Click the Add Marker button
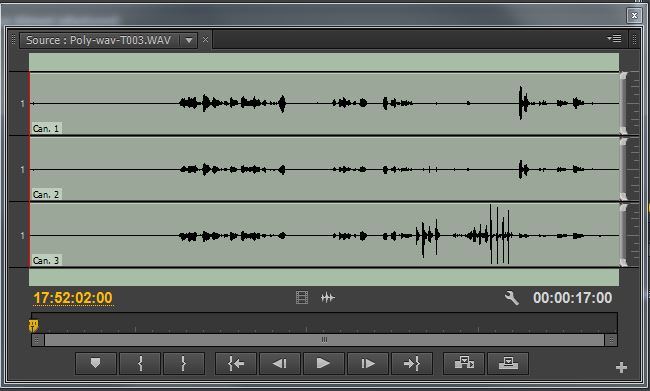 [96, 364]
